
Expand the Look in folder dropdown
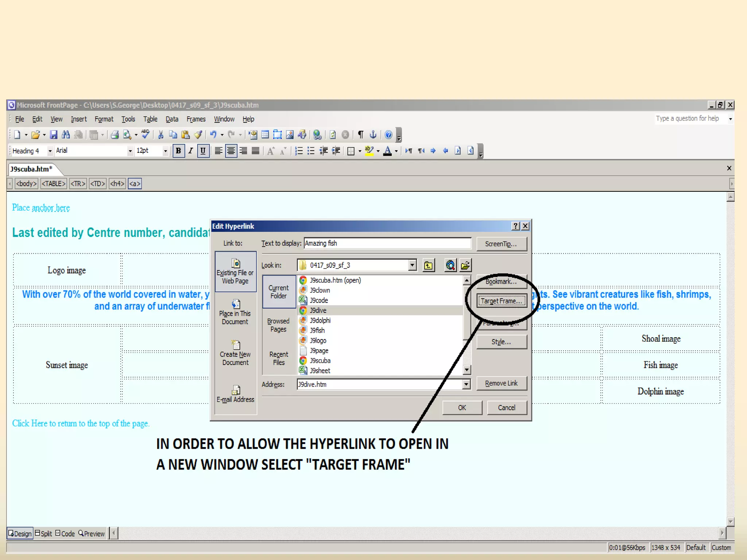[x=412, y=265]
